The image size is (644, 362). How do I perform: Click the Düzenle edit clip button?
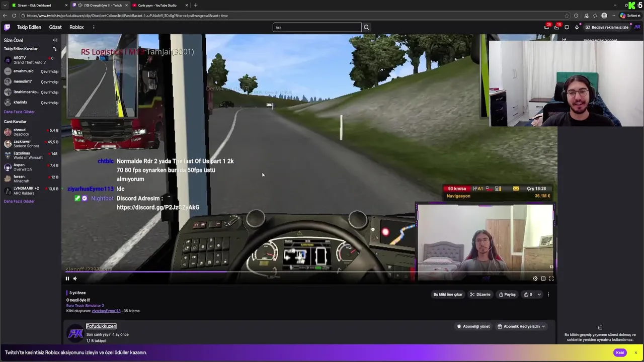point(480,295)
